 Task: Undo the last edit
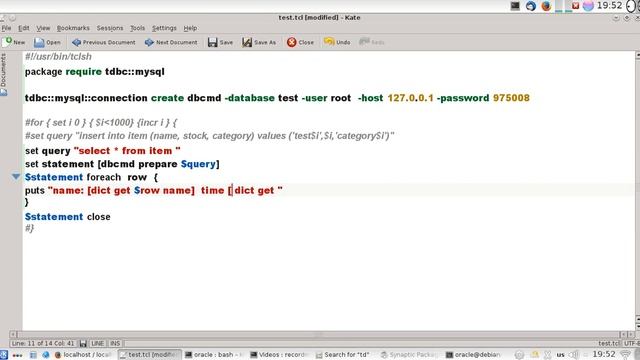(337, 42)
